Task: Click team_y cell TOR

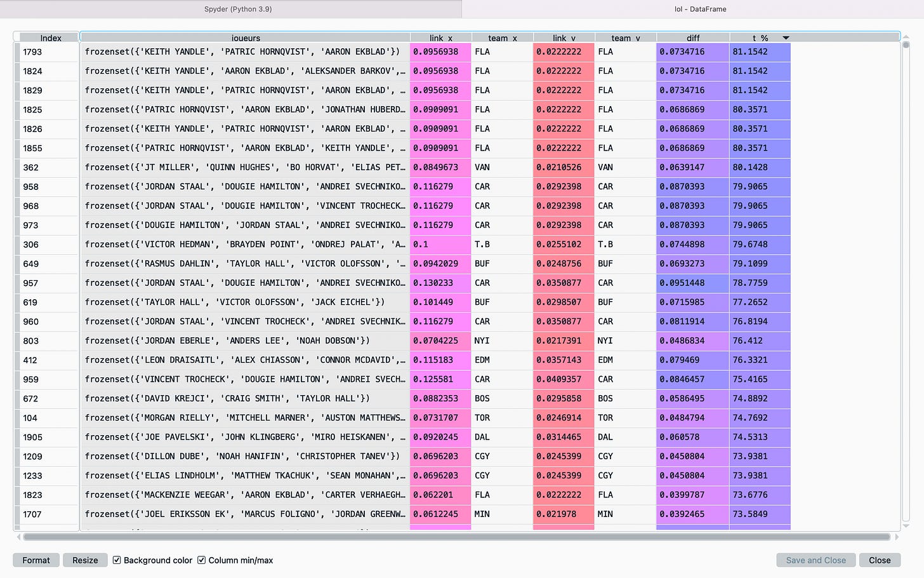Action: coord(625,418)
